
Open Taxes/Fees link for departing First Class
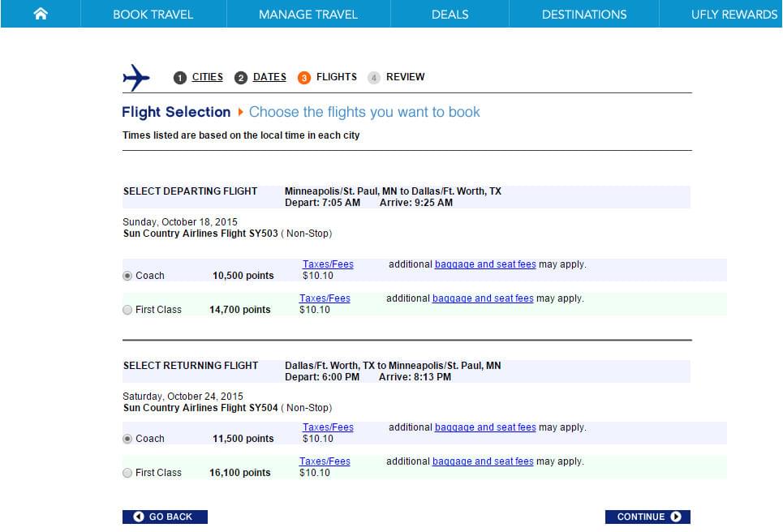point(325,298)
